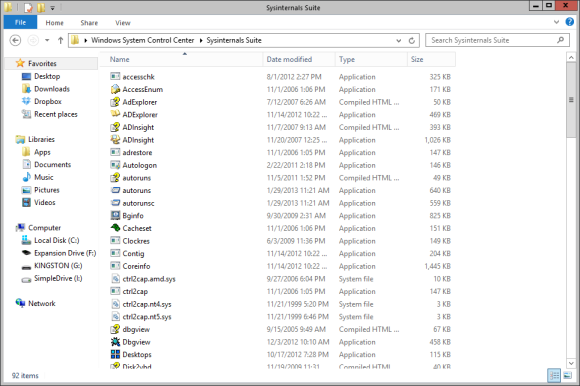Open the File menu tab
580x386 pixels.
tap(20, 22)
